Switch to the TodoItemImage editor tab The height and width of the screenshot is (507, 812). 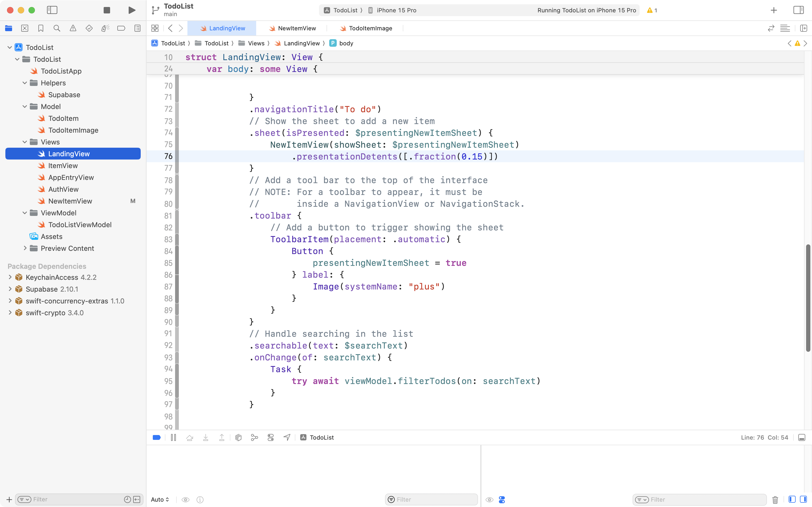(x=370, y=28)
